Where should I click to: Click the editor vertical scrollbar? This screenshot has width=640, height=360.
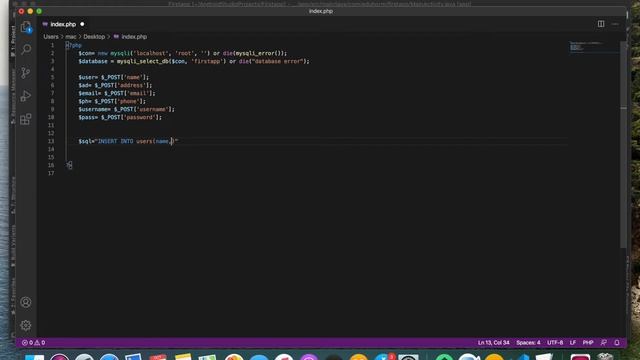(623, 145)
